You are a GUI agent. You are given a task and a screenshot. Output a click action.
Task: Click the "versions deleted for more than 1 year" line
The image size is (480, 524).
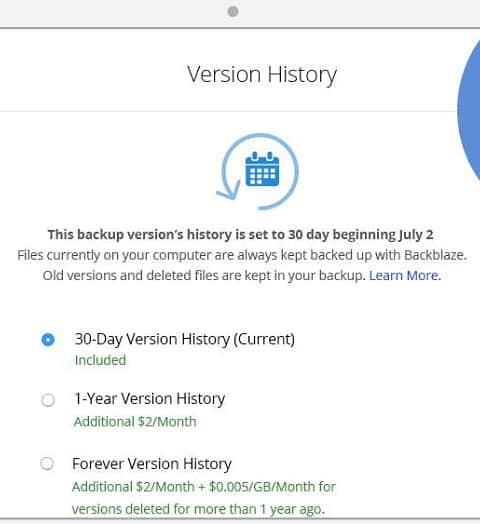pos(198,509)
